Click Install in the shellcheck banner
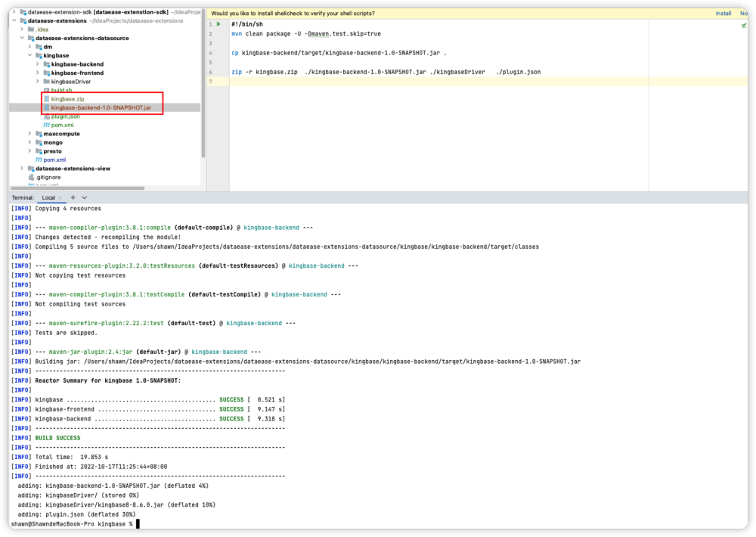Screen dimensions: 756x537 [x=723, y=14]
